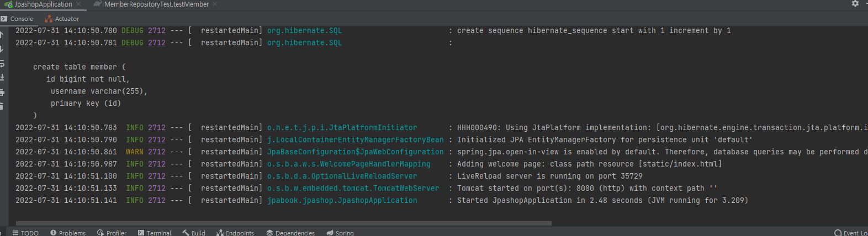Click the WARN level label
Viewport: 868px width, 236px height.
point(135,152)
